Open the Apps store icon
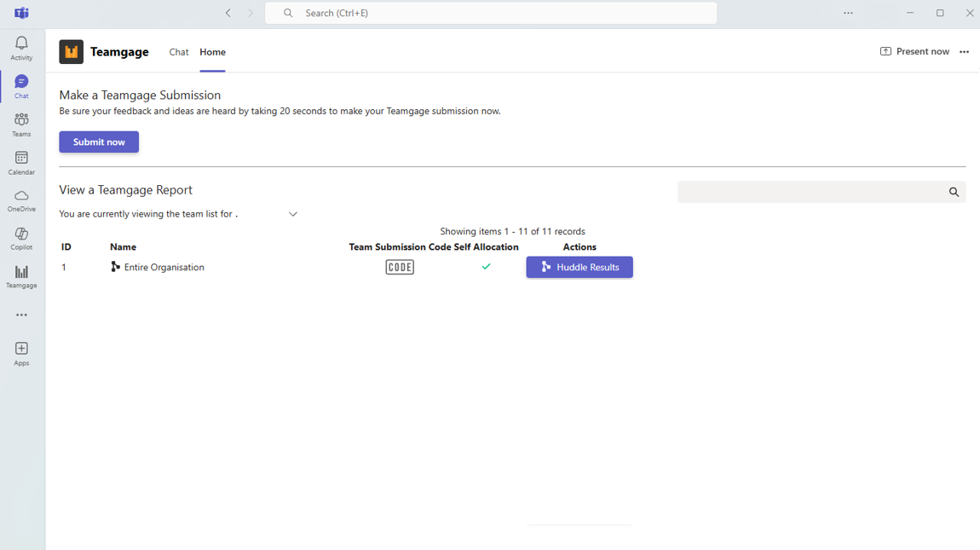The image size is (980, 550). 21,353
